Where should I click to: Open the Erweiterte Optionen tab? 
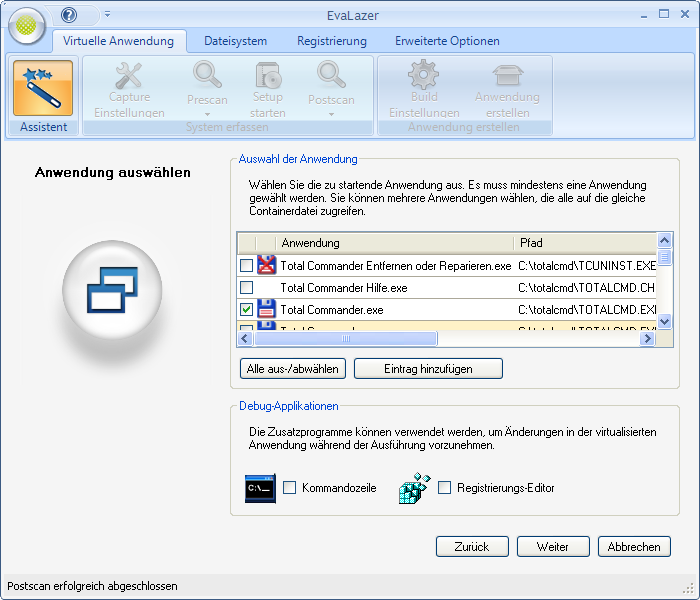tap(447, 41)
